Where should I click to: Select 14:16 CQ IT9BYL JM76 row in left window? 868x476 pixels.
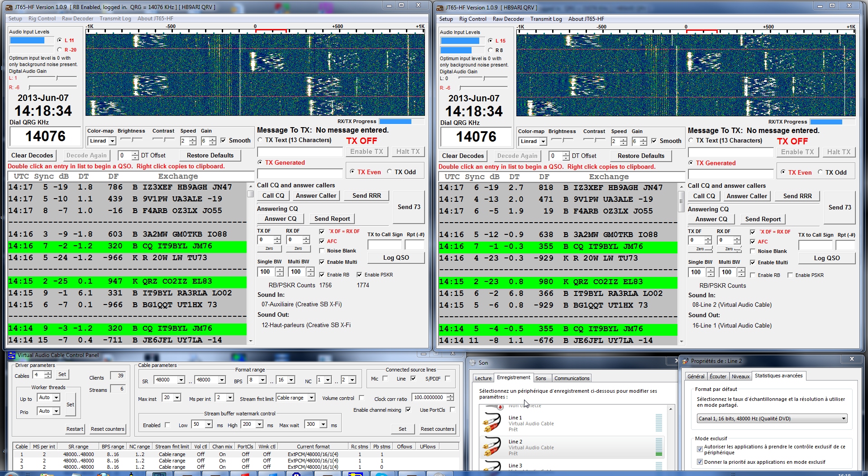click(127, 246)
